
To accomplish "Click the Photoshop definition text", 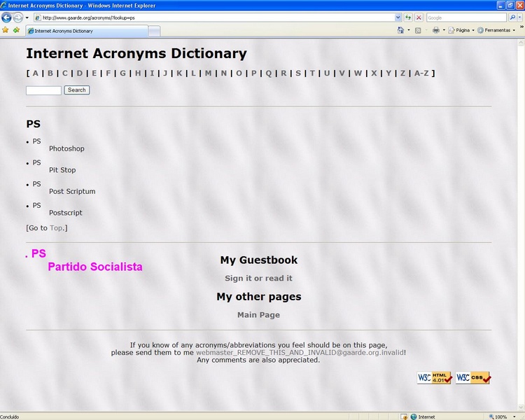I will click(x=66, y=148).
